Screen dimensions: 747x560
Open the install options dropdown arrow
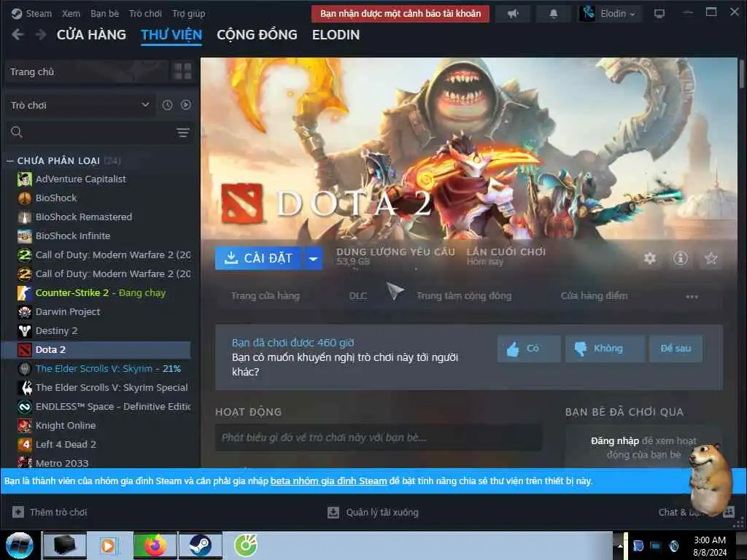pyautogui.click(x=313, y=258)
